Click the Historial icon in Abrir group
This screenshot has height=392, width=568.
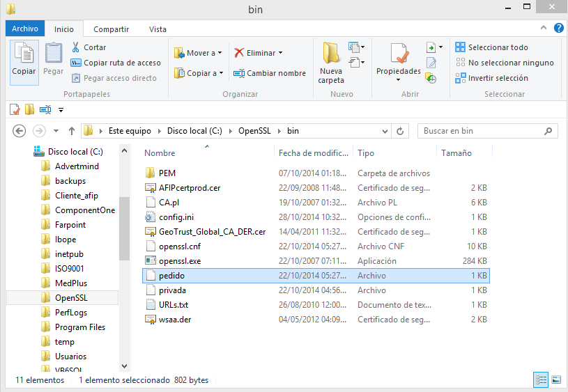coord(431,78)
